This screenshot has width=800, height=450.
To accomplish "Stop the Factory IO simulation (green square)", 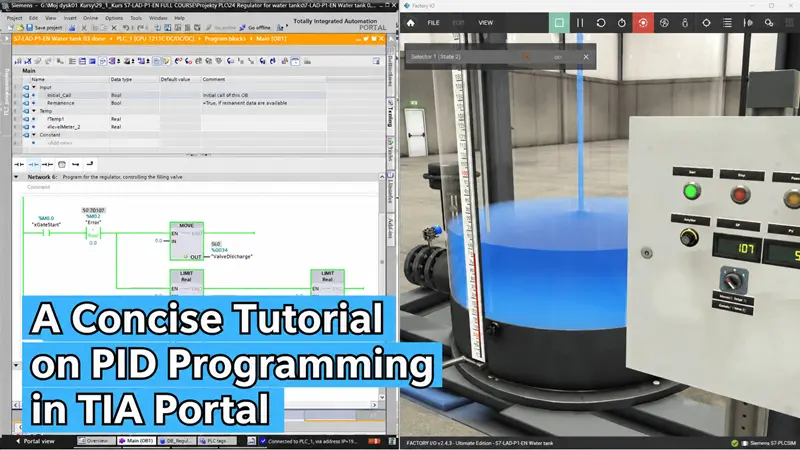I will tap(559, 23).
